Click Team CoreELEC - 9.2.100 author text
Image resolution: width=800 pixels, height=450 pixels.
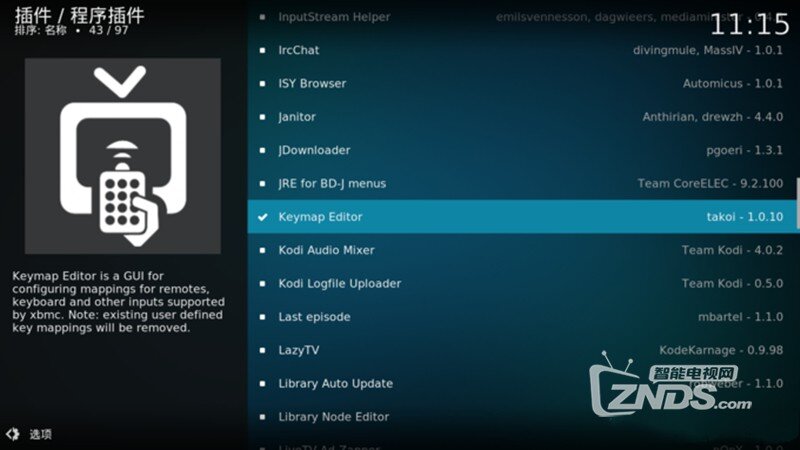pyautogui.click(x=710, y=184)
